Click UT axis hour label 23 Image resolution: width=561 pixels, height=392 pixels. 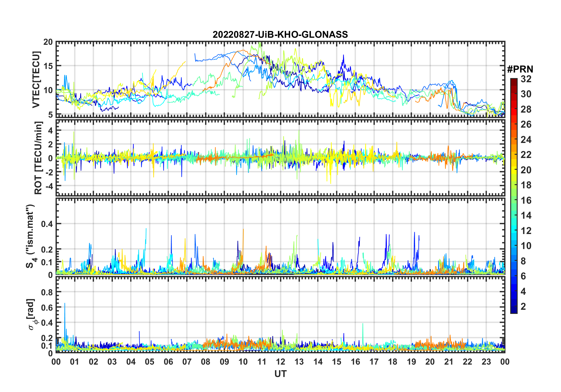pos(486,362)
